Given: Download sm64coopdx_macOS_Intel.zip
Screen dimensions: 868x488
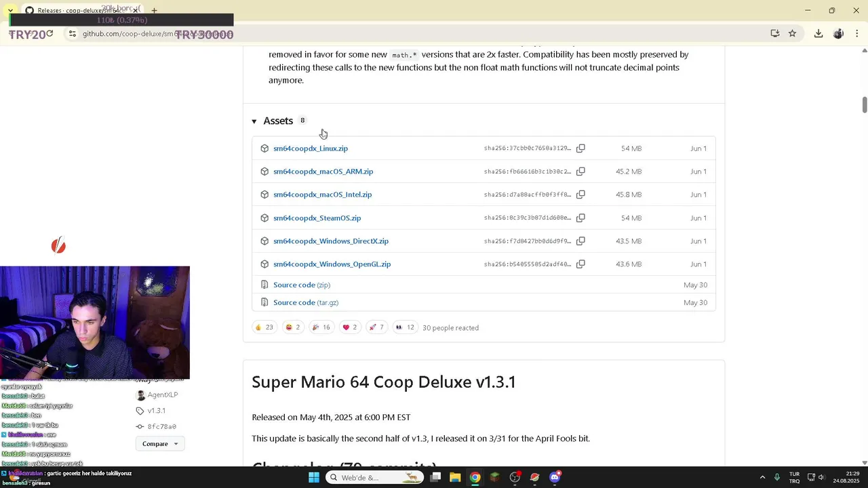Looking at the screenshot, I should coord(322,195).
